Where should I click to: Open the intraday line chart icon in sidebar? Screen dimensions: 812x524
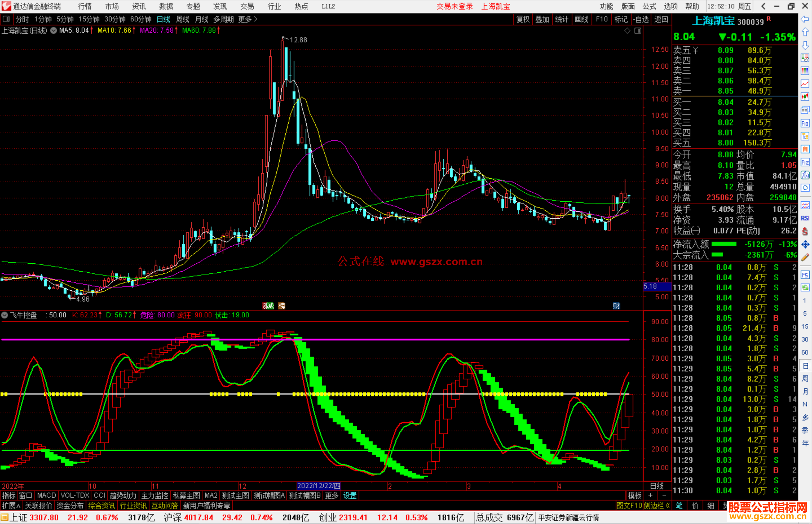coord(805,84)
